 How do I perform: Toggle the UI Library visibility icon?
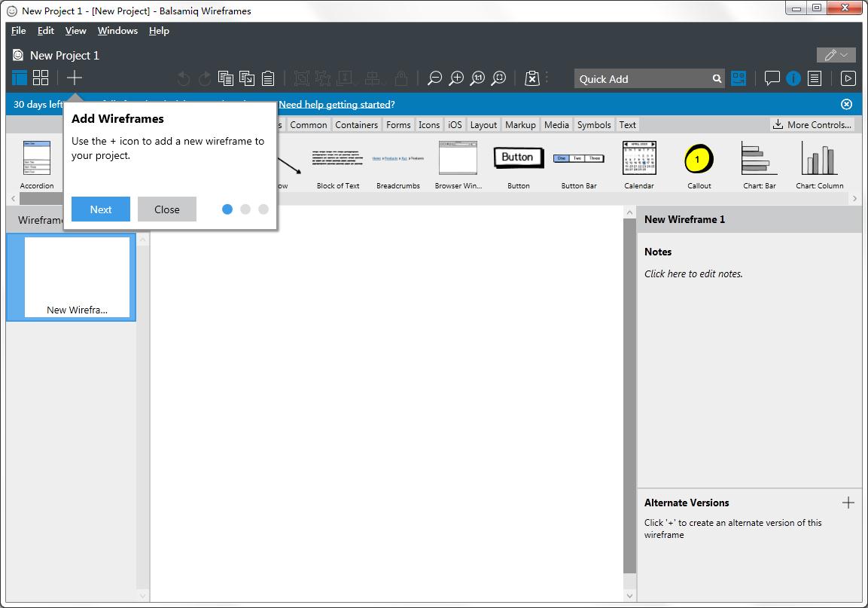pos(739,78)
